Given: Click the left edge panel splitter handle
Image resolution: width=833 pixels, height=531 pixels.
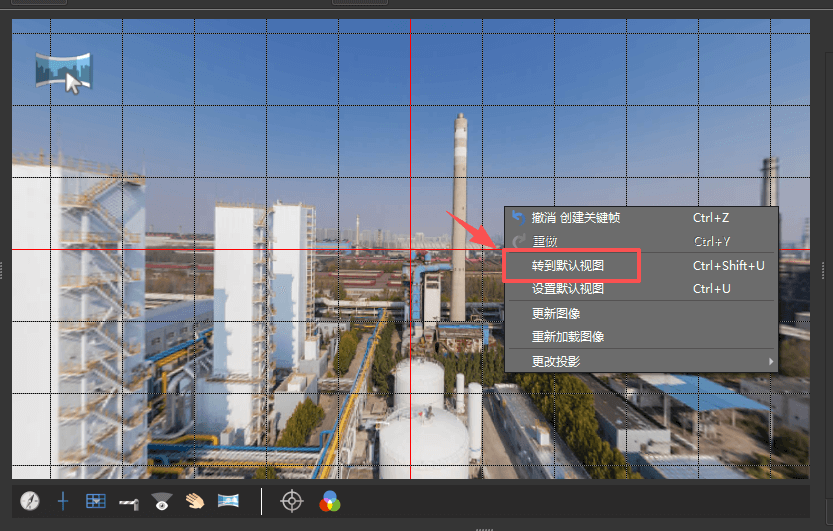Looking at the screenshot, I should (3, 266).
